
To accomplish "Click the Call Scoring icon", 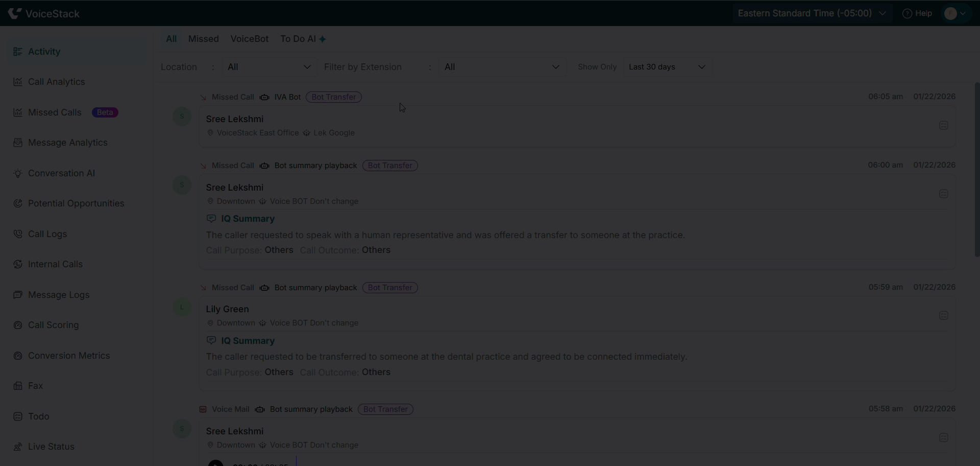I will 18,325.
